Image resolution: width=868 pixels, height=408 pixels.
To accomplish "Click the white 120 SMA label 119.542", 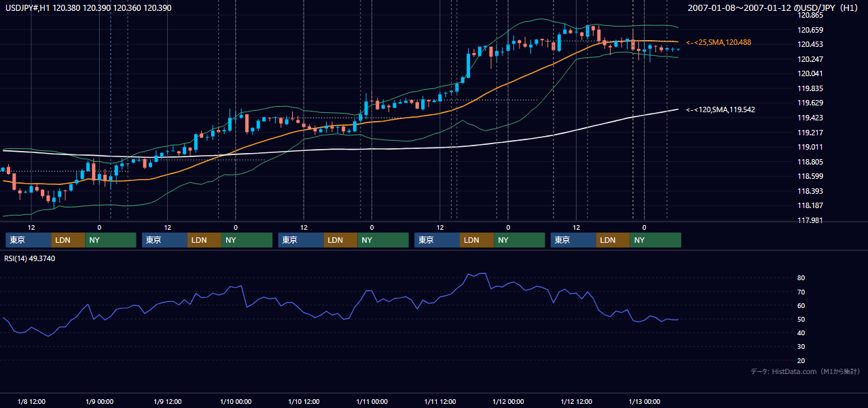I will 721,109.
